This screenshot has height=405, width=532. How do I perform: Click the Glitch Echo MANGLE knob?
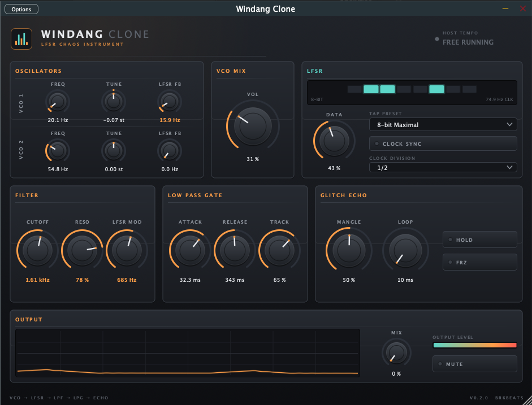pos(349,250)
